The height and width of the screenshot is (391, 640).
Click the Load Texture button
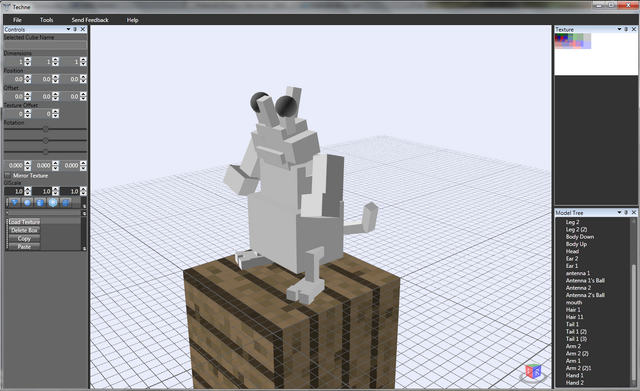[x=24, y=222]
